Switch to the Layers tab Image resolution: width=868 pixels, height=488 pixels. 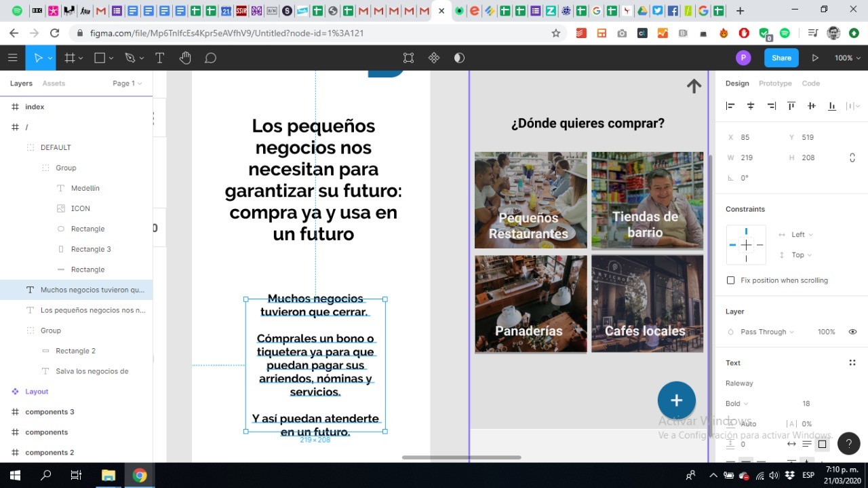[x=21, y=83]
